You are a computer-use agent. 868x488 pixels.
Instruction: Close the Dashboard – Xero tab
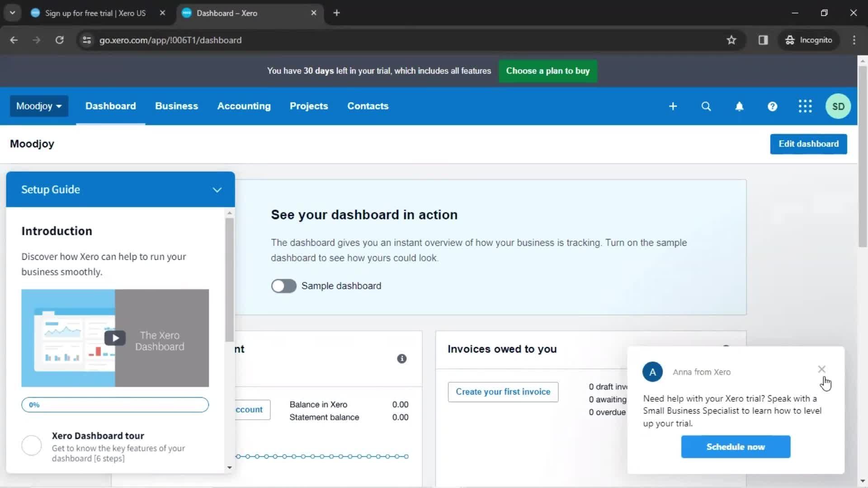(x=314, y=13)
